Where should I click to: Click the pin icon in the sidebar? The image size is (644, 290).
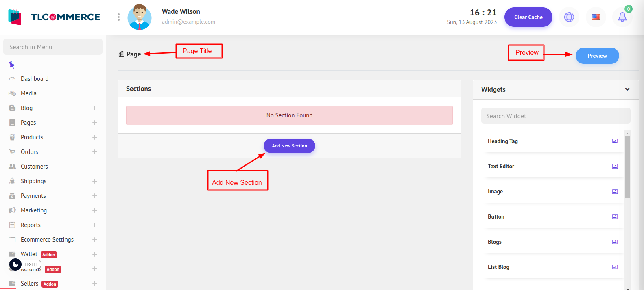click(11, 65)
